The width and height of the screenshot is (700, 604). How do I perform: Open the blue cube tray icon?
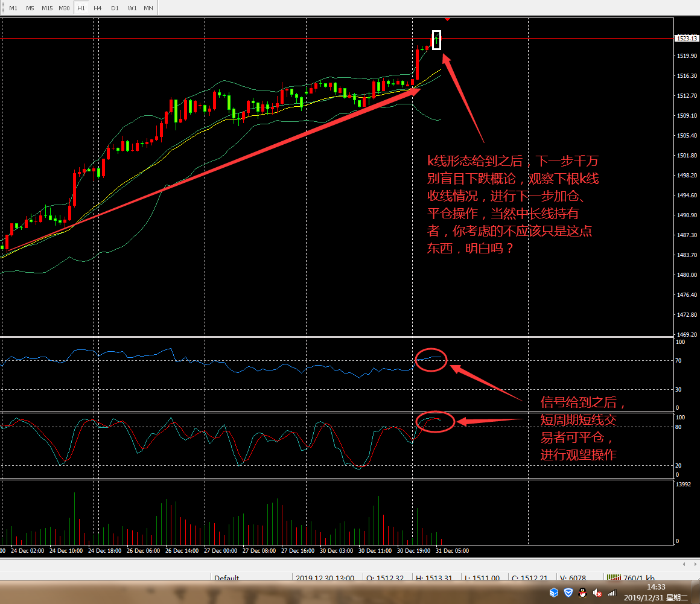554,593
